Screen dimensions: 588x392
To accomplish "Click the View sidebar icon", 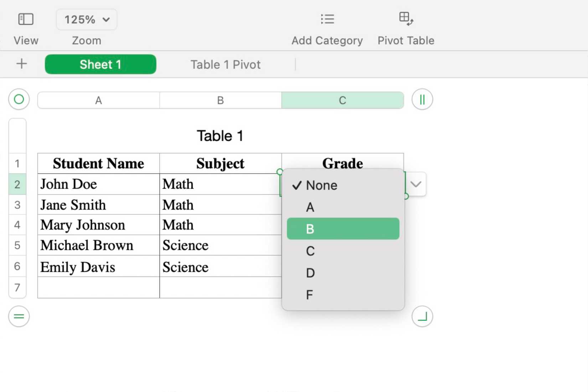I will point(26,19).
